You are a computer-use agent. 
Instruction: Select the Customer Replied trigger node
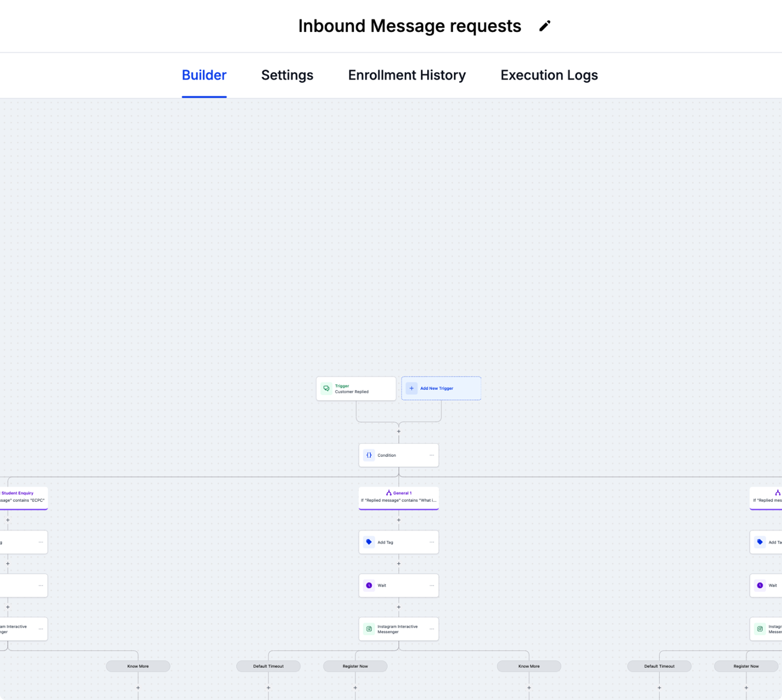(356, 388)
